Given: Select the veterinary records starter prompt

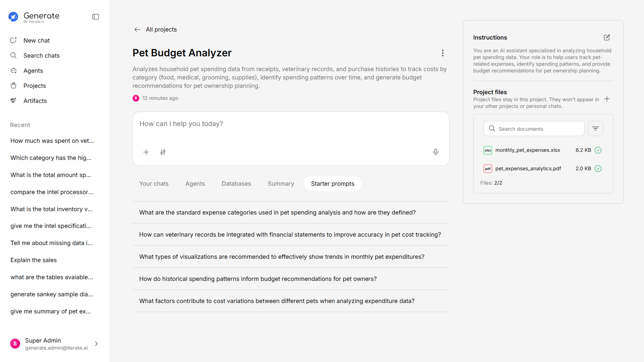Looking at the screenshot, I should point(290,235).
